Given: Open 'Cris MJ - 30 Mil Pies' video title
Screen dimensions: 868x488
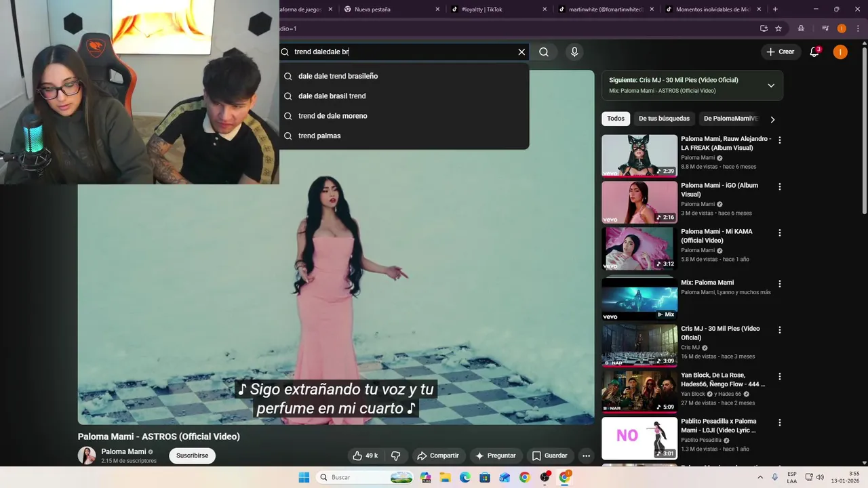Looking at the screenshot, I should [x=720, y=333].
